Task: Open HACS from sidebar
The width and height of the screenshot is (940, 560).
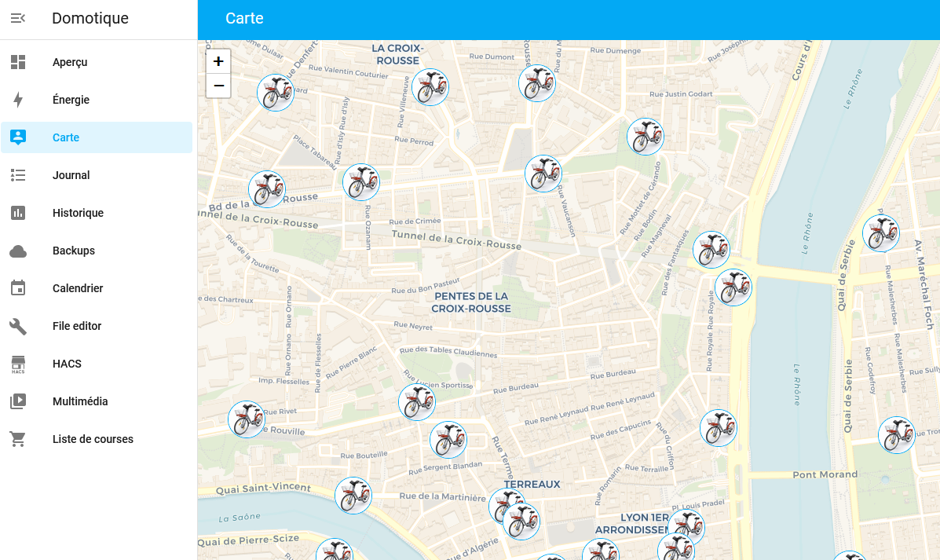Action: 97,364
